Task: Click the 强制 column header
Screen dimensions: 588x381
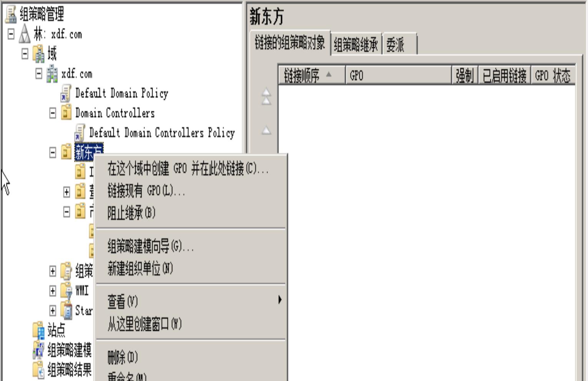Action: [x=465, y=75]
